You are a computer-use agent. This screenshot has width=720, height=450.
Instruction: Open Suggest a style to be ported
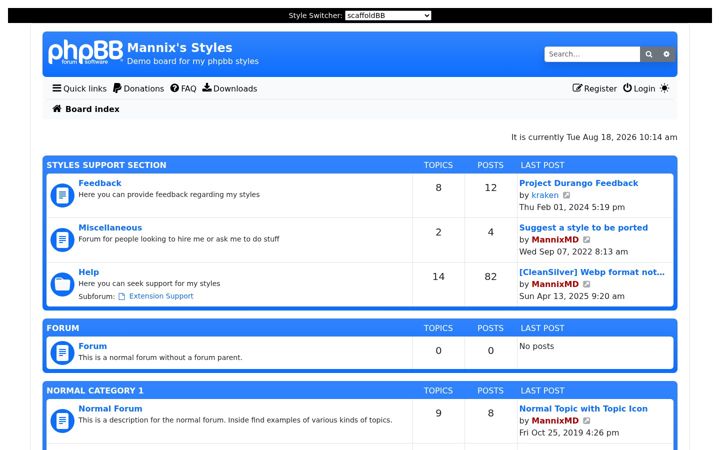click(584, 228)
